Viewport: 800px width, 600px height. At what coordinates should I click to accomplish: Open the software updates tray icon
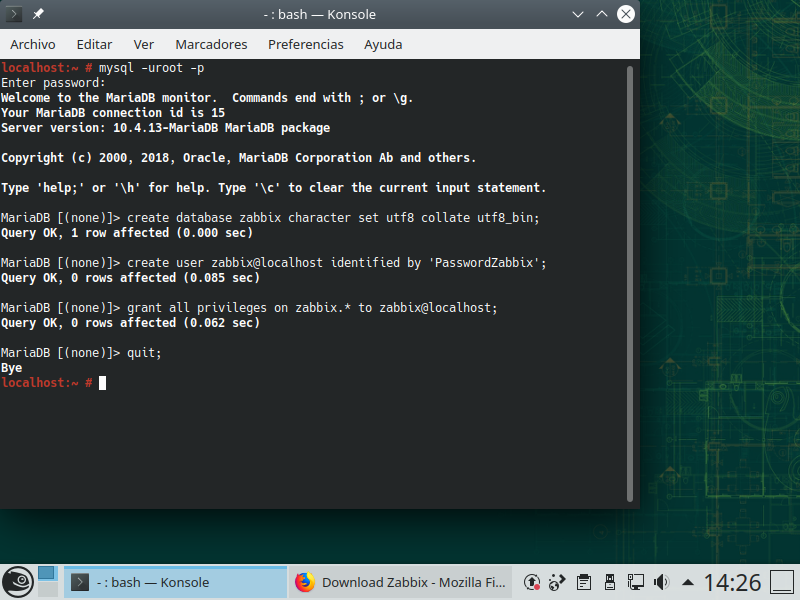[532, 582]
